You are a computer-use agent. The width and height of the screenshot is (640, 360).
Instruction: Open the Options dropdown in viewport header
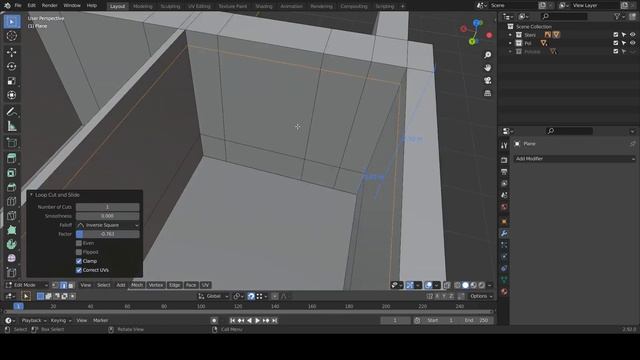click(x=481, y=296)
